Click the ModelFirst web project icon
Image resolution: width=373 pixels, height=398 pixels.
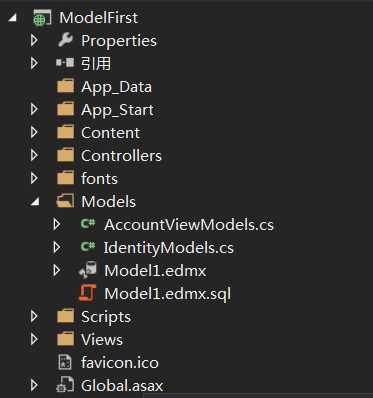click(42, 18)
